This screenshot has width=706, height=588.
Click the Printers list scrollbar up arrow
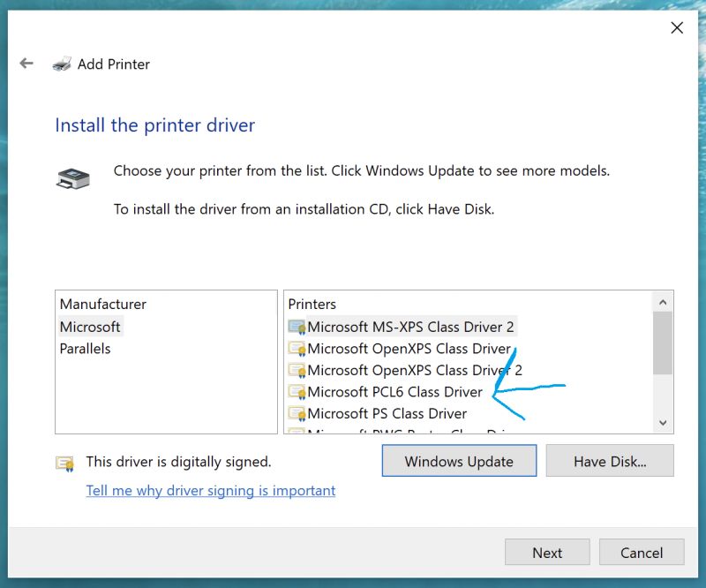click(663, 301)
